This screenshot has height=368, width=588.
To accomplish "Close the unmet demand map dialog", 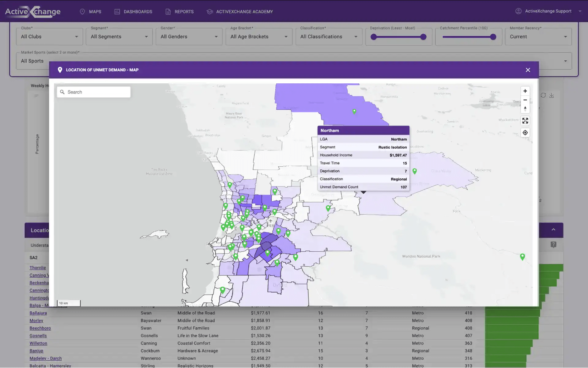I will (x=528, y=70).
